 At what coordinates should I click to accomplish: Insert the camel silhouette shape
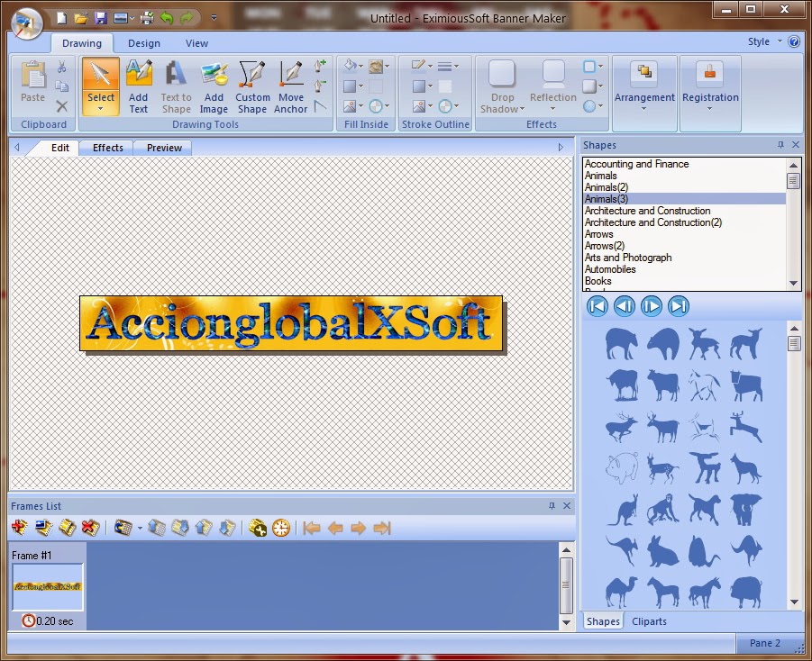click(620, 593)
